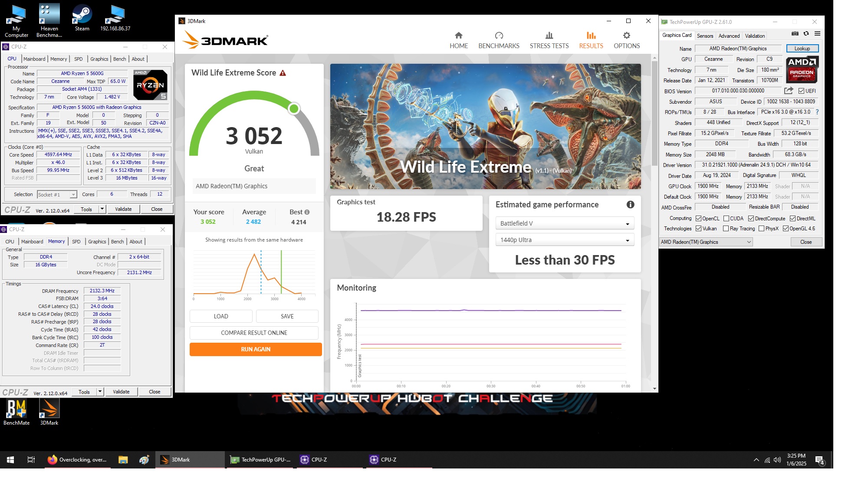Viewport: 868px width, 488px height.
Task: Open the Socket #1 selection dropdown in CPU-Z
Action: tap(57, 194)
